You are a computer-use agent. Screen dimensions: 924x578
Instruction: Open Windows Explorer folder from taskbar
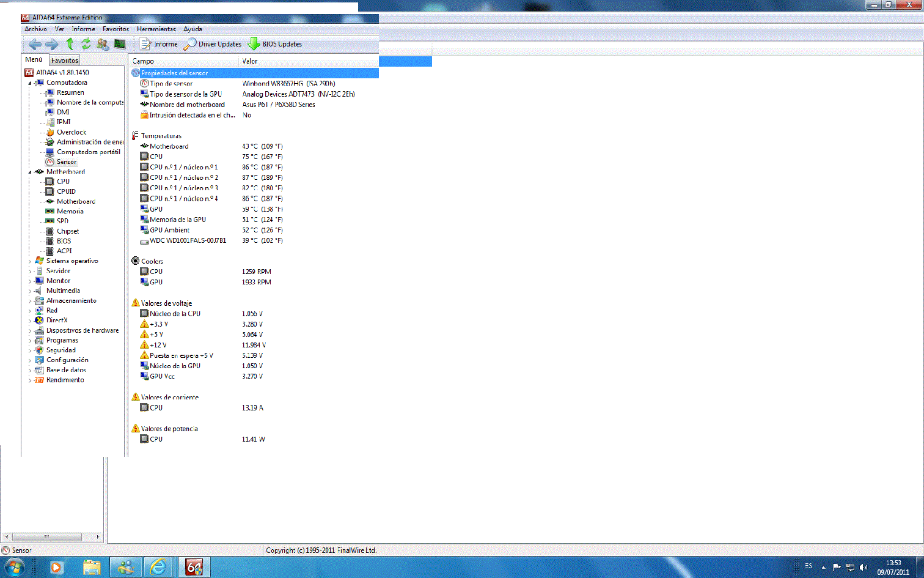pyautogui.click(x=92, y=568)
